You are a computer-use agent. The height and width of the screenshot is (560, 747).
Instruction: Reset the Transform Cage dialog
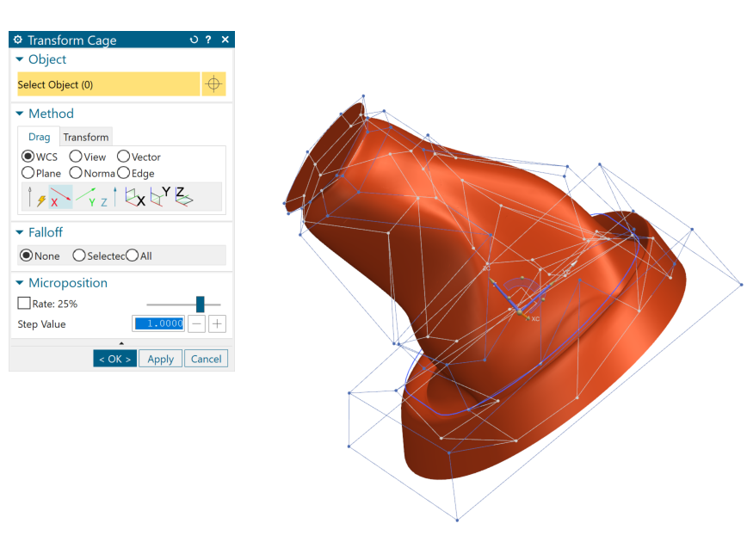pos(194,40)
